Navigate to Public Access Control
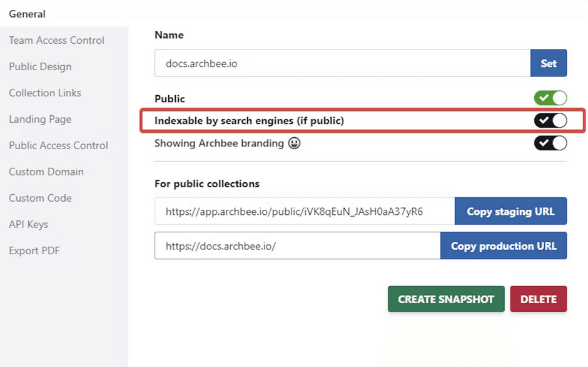588x367 pixels. 58,145
